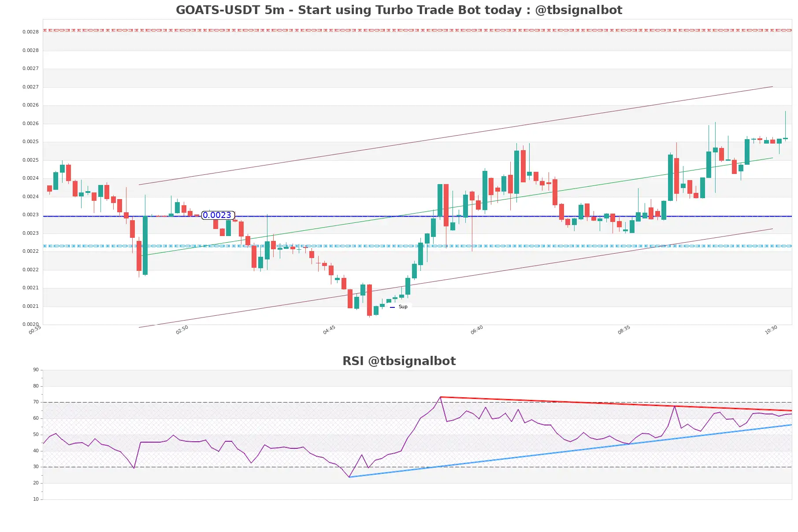Select the 08:35 time axis label
798x532 pixels.
624,330
